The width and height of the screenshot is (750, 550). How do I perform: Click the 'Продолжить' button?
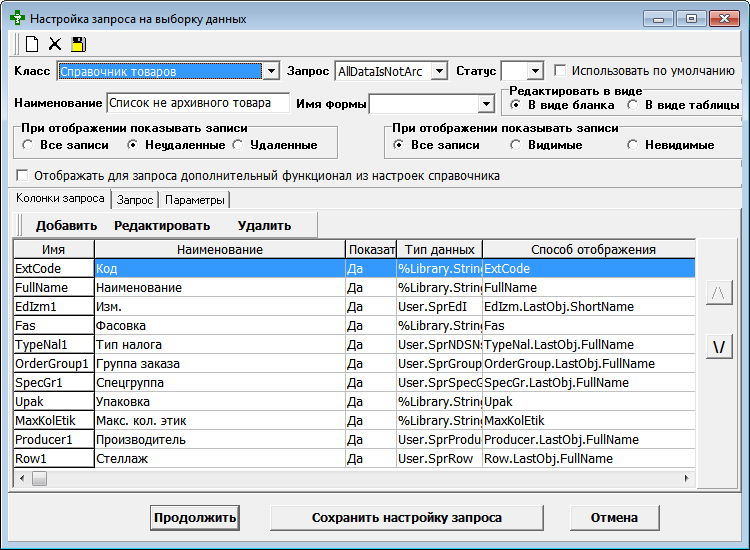195,517
